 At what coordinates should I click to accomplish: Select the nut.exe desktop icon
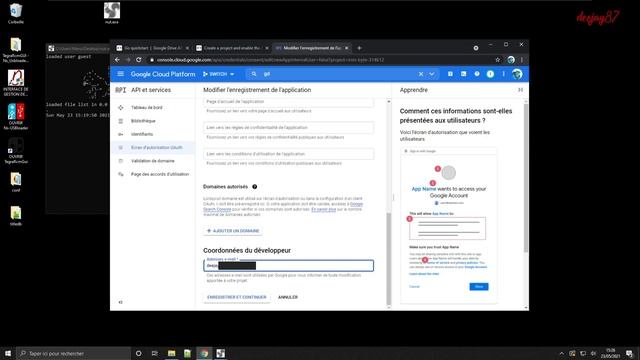tap(111, 13)
